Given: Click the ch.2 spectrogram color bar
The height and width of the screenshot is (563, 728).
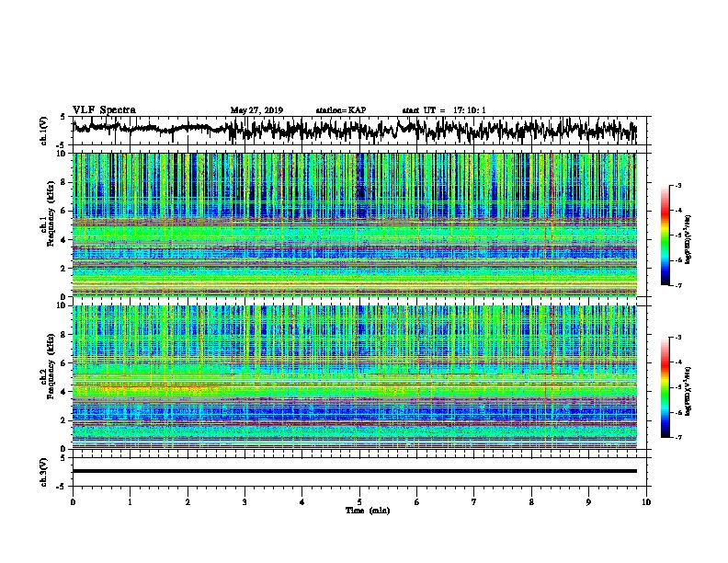Looking at the screenshot, I should (665, 387).
